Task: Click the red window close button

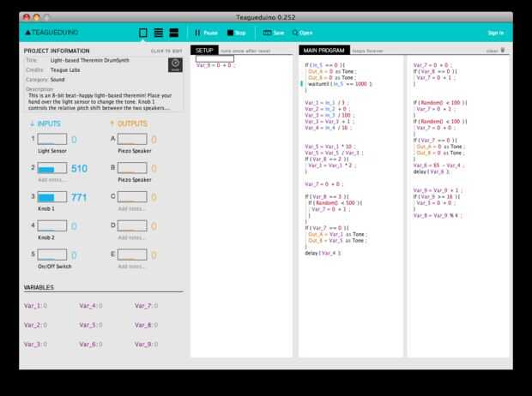Action: (27, 17)
